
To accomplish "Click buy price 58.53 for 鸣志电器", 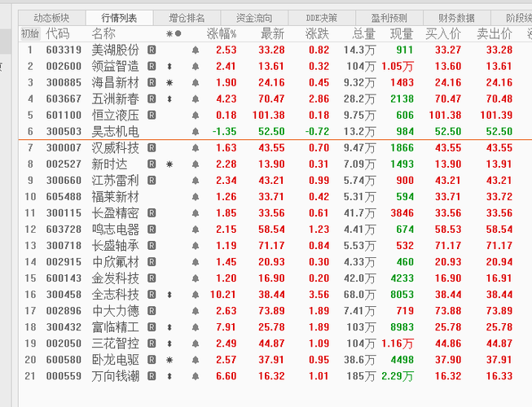I will (x=448, y=230).
